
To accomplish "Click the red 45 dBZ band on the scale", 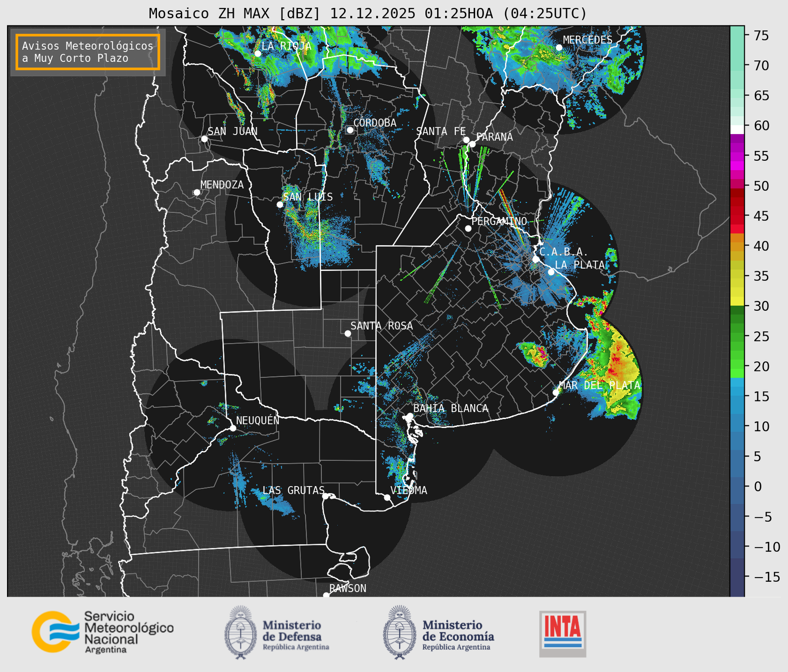I will [x=737, y=216].
